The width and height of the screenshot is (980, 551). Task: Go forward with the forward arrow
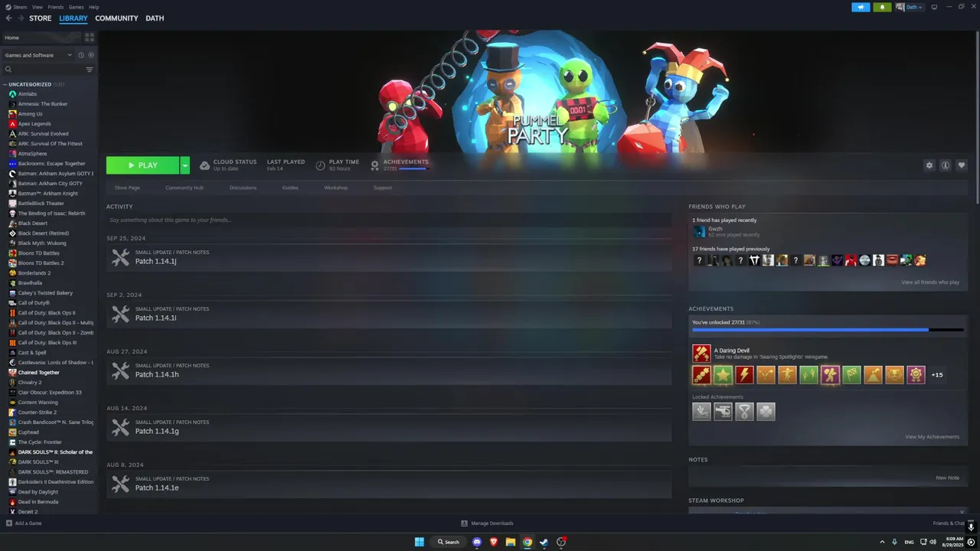click(21, 18)
